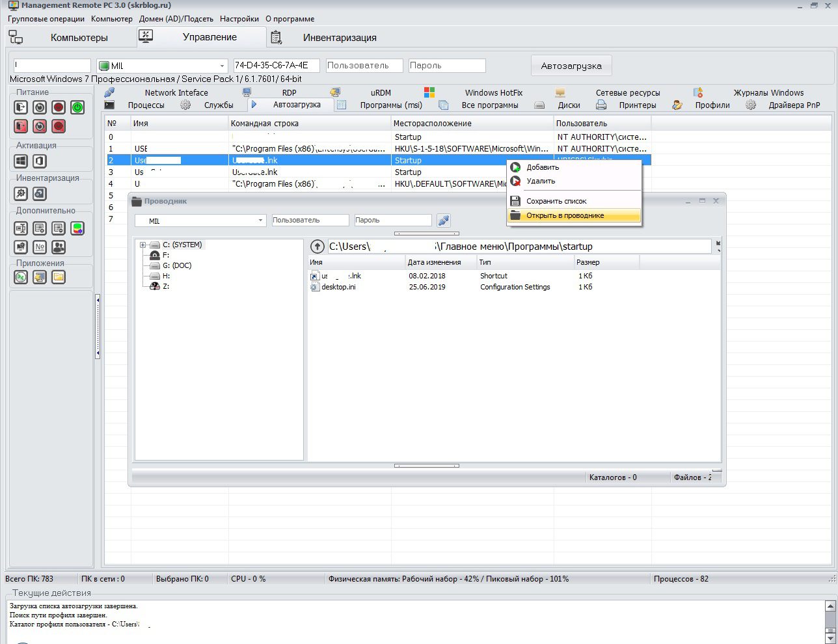Viewport: 838px width, 644px height.
Task: Click the list-with-plus icon under Дополнительно
Action: pyautogui.click(x=40, y=228)
